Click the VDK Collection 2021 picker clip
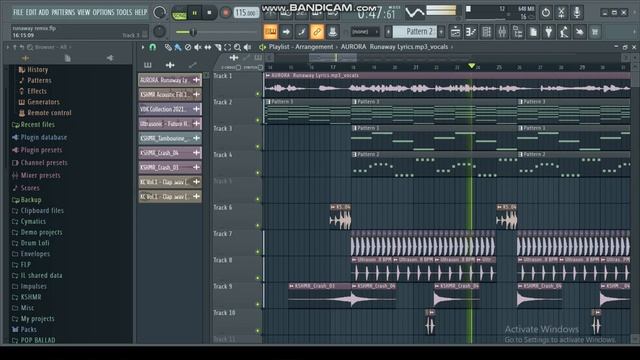Screen dimensions: 640x360 170,109
